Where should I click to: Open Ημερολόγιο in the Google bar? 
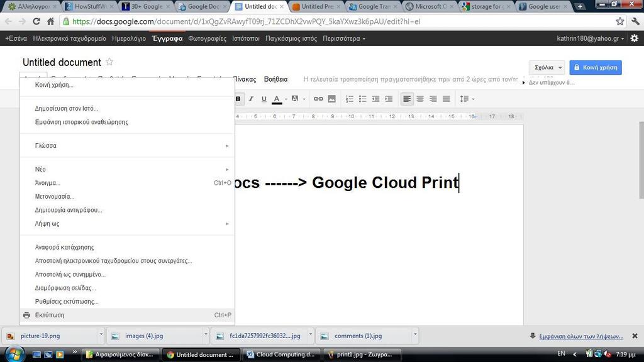point(129,38)
